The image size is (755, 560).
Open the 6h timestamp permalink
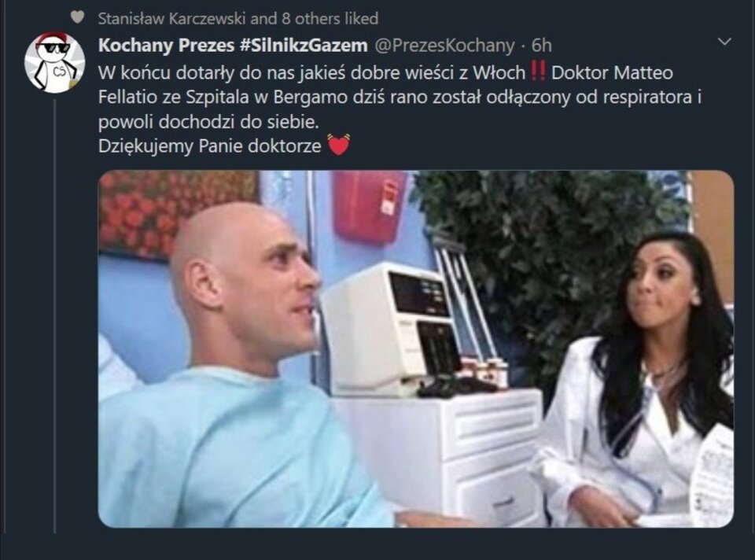click(x=542, y=46)
